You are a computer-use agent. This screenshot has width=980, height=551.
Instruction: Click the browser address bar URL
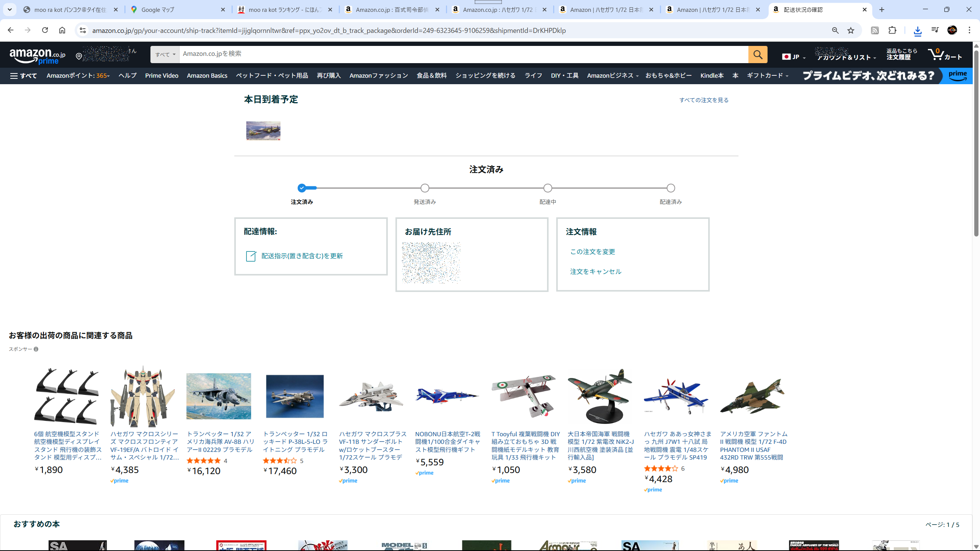(329, 30)
